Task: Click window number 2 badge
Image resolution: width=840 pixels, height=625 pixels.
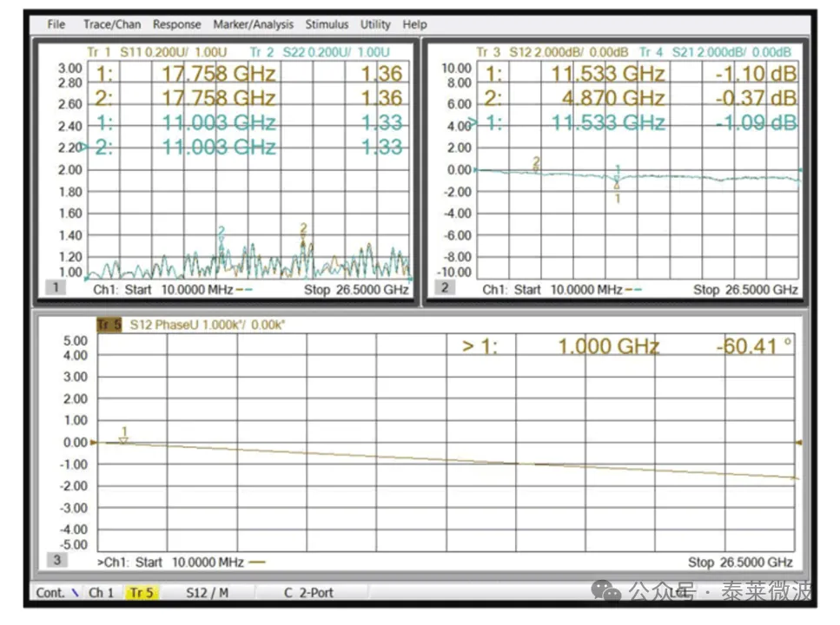Action: (x=444, y=287)
